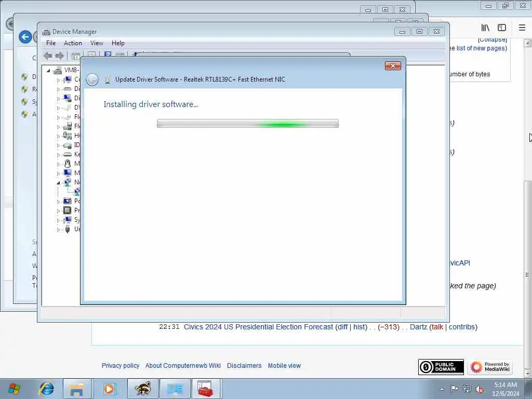Select the Monitors category icon in tree
The width and height of the screenshot is (532, 399).
pos(68,172)
